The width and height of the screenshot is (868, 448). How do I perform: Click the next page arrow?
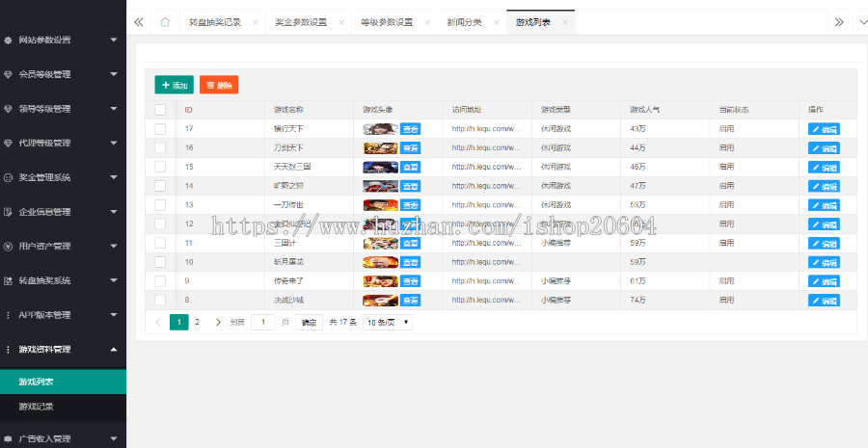(218, 322)
